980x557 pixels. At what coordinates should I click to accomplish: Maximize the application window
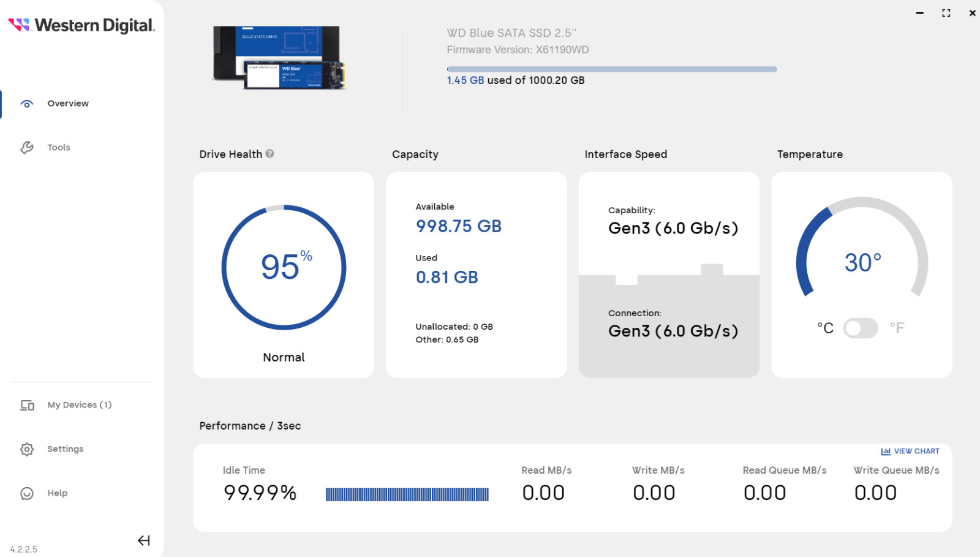946,13
